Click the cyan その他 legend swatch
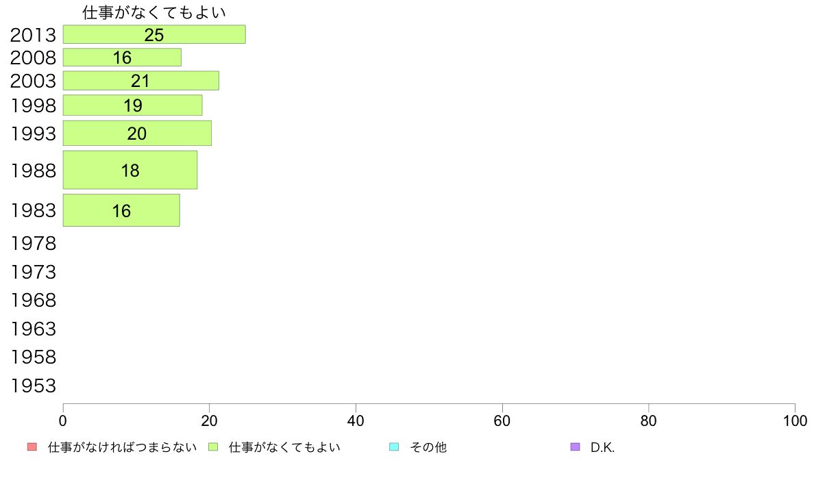The height and width of the screenshot is (504, 814). pos(394,447)
